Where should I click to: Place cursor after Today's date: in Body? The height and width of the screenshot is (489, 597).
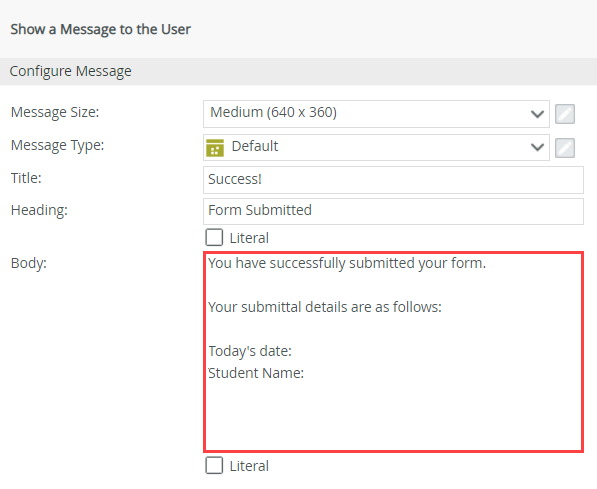tap(293, 351)
